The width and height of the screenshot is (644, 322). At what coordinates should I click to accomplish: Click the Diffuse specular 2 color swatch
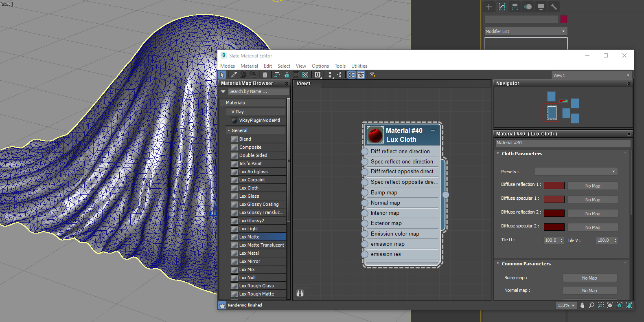click(554, 227)
